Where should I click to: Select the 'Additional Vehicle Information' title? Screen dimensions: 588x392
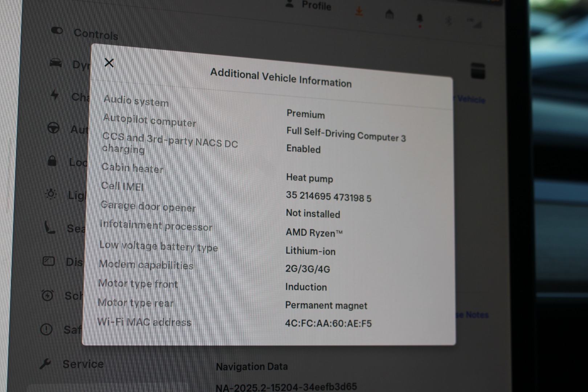[x=281, y=78]
